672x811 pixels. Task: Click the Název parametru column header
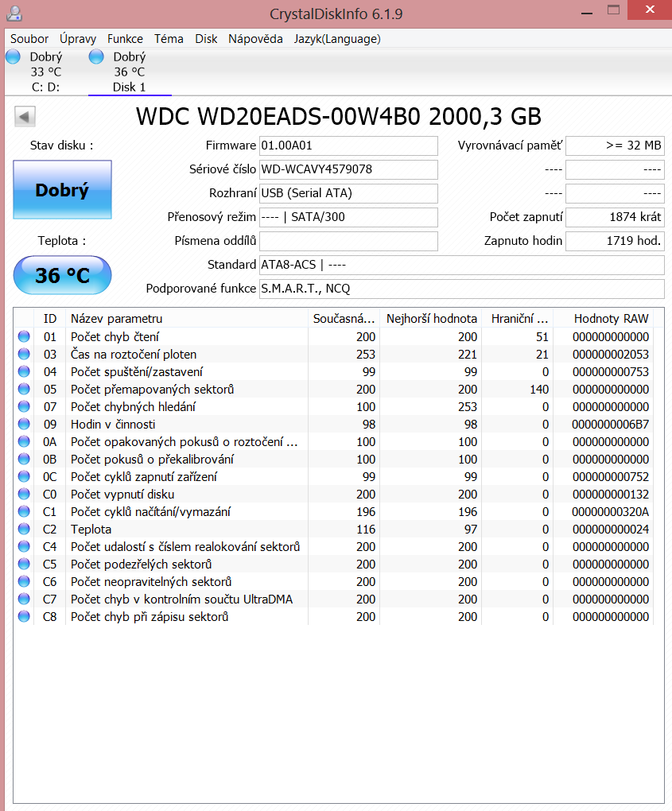point(187,319)
